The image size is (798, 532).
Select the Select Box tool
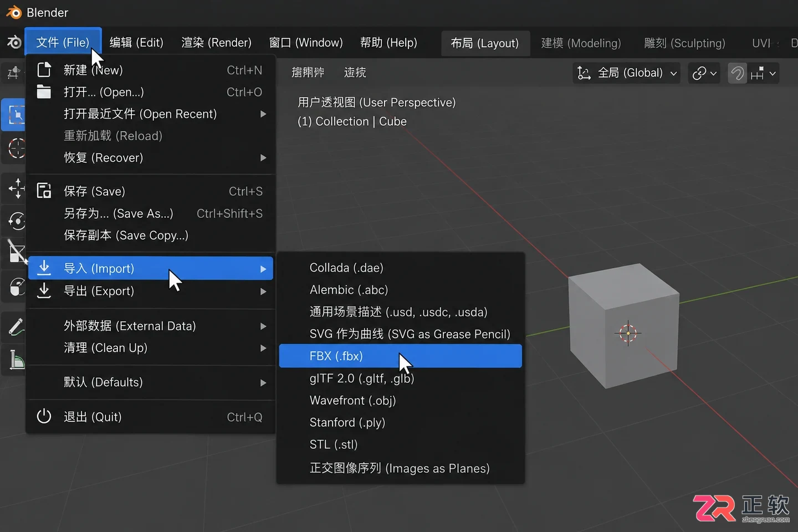pyautogui.click(x=14, y=115)
